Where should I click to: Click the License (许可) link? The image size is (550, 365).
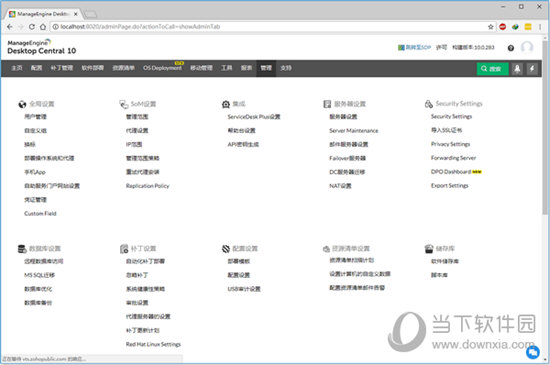click(x=441, y=47)
